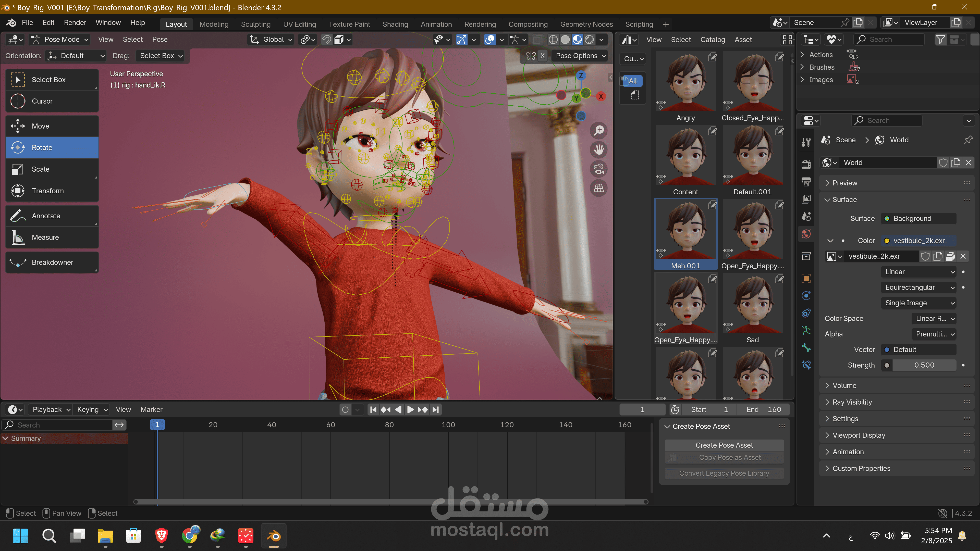Open the Drag Select Box dropdown
Image resolution: width=980 pixels, height=551 pixels.
coord(160,56)
